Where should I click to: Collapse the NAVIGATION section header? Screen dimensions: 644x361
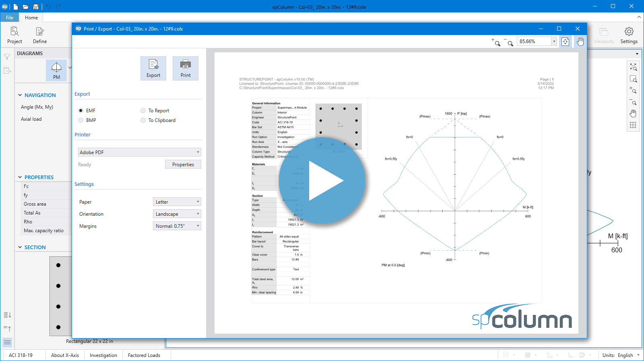[x=20, y=95]
